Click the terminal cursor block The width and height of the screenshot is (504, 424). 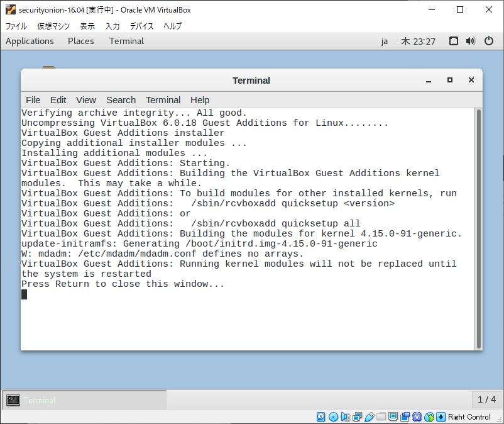point(24,294)
